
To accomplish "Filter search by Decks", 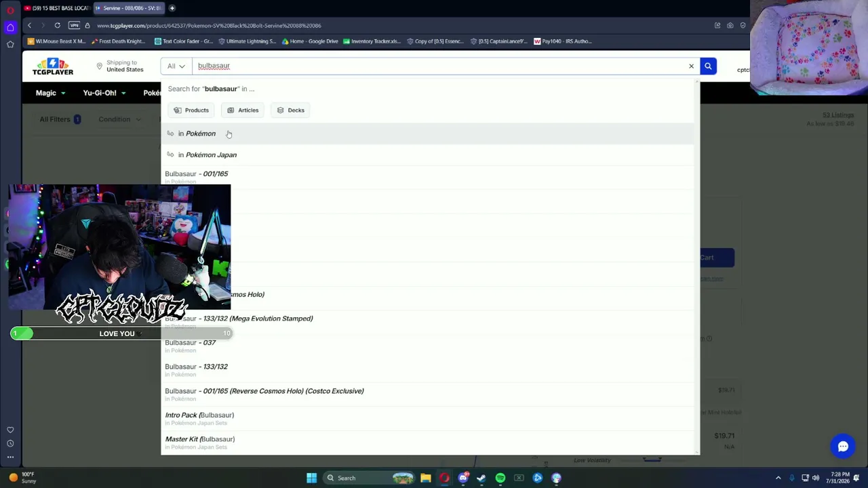I will [x=290, y=110].
